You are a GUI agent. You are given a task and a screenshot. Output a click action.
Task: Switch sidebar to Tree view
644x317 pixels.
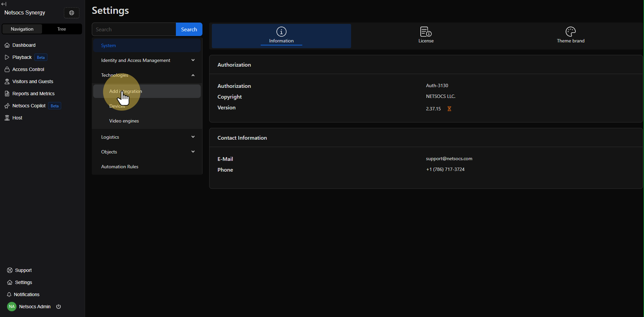click(x=62, y=29)
